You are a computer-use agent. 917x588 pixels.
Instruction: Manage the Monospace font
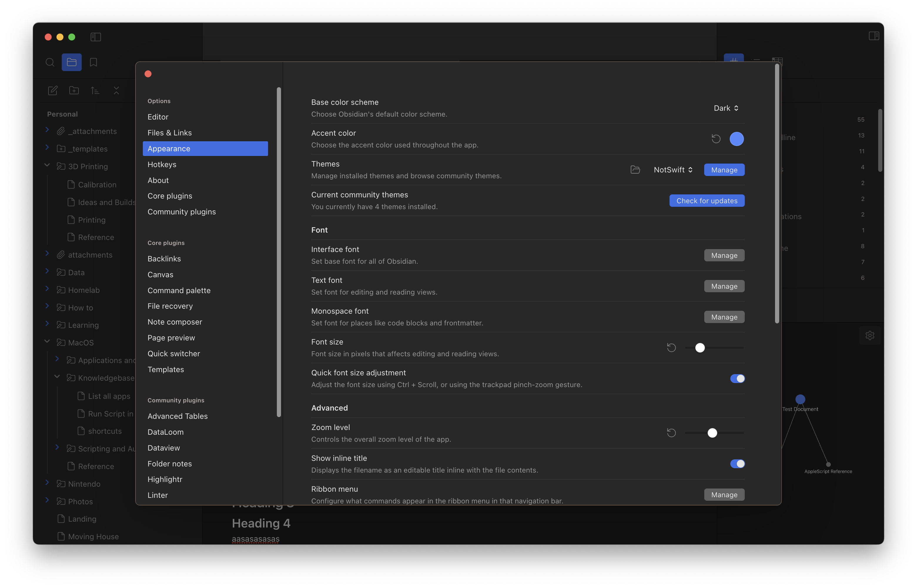tap(724, 317)
